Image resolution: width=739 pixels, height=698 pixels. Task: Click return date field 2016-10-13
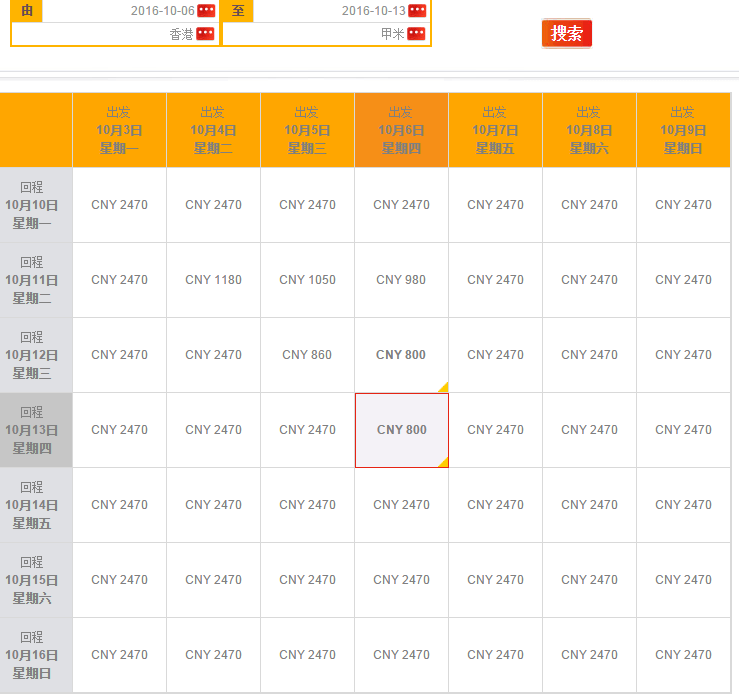[341, 10]
